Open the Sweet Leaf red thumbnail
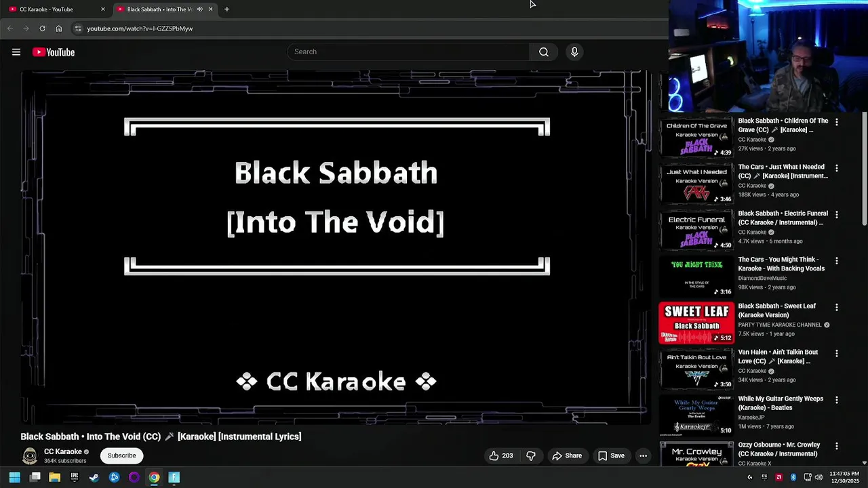This screenshot has width=868, height=488. coord(696,323)
